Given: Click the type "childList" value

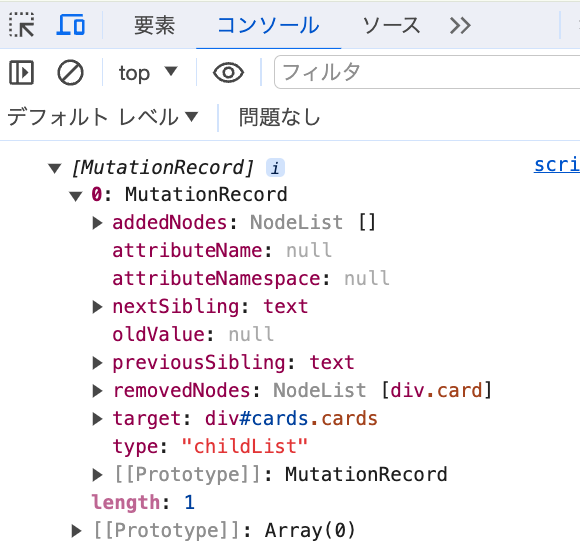Looking at the screenshot, I should pos(245,446).
